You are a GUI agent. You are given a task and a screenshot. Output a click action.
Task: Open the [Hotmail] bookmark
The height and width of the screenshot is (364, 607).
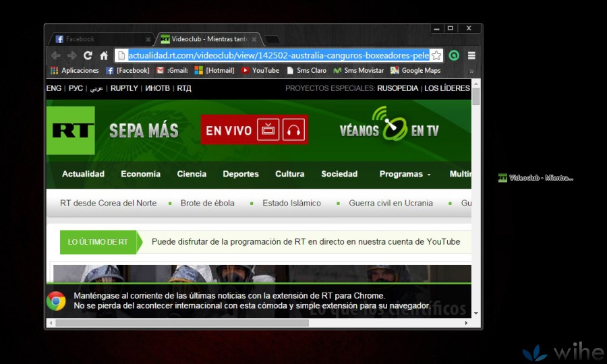[x=214, y=70]
